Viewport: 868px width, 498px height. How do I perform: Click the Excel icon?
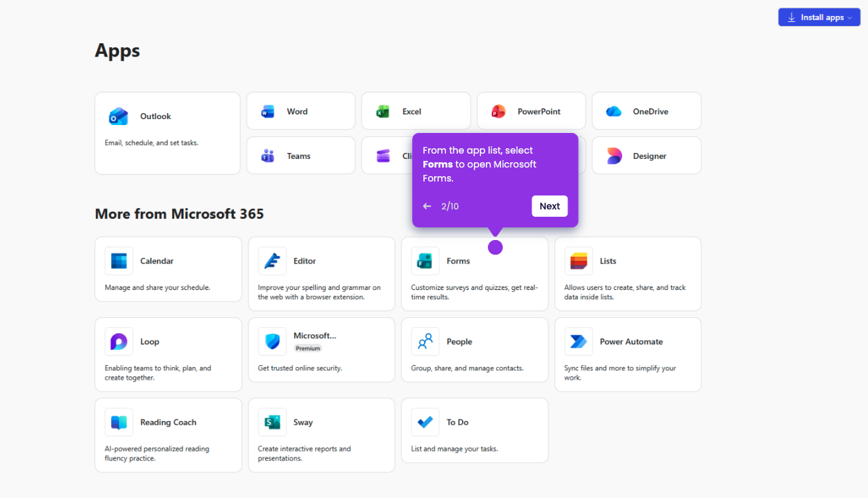click(x=383, y=112)
